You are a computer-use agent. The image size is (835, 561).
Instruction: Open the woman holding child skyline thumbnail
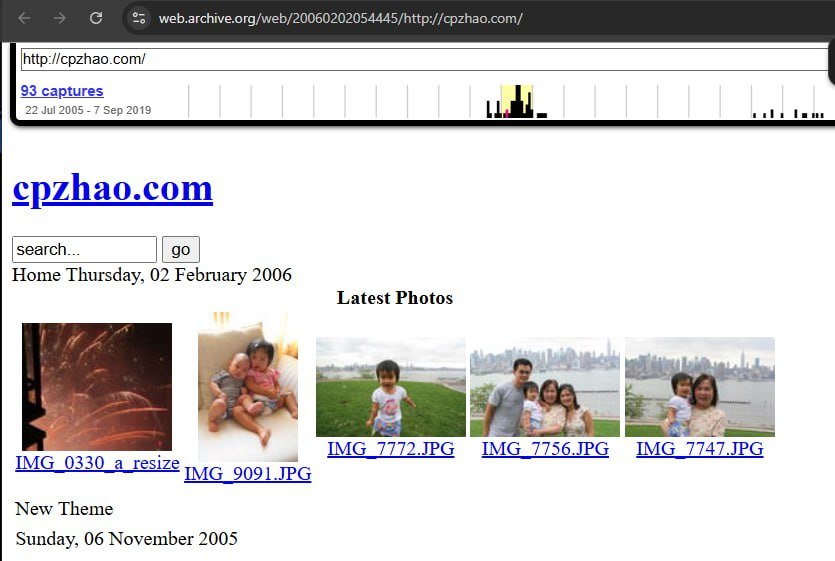(x=700, y=387)
